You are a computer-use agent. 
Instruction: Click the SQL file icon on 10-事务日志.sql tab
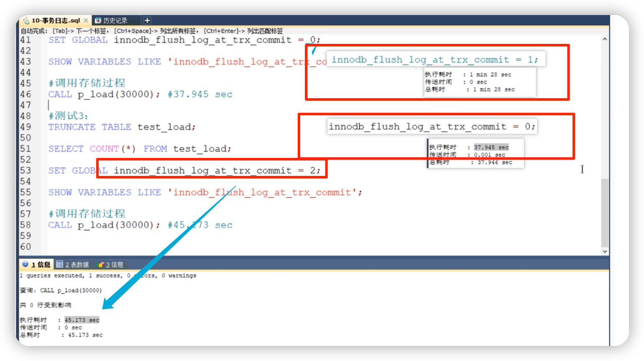26,20
